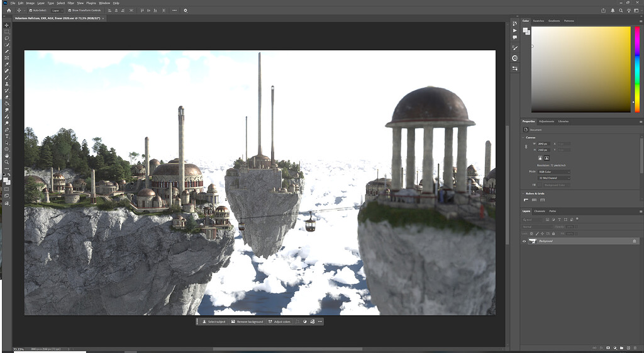This screenshot has height=353, width=644.
Task: Collapse the Rulers & Grids section
Action: [523, 194]
